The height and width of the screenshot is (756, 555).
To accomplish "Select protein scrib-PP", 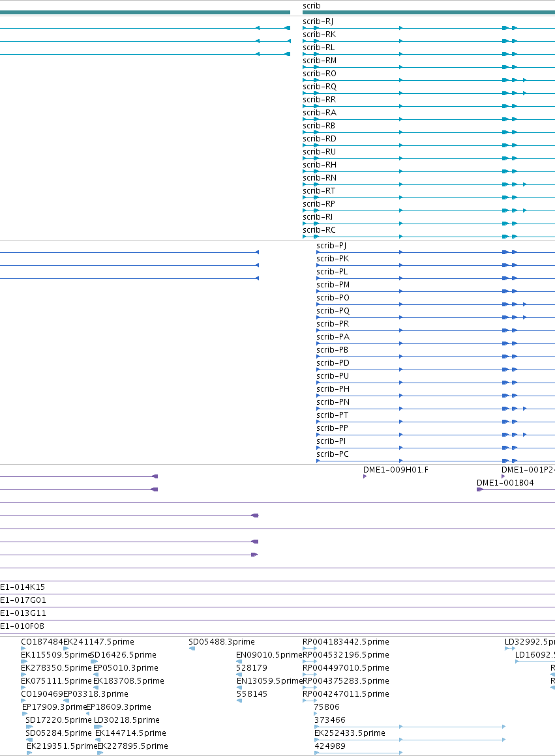I will (332, 428).
